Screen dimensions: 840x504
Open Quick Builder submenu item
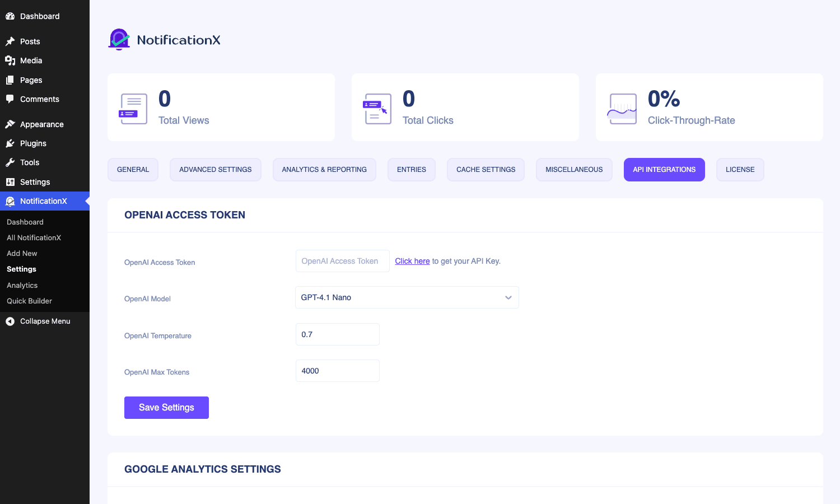tap(29, 301)
